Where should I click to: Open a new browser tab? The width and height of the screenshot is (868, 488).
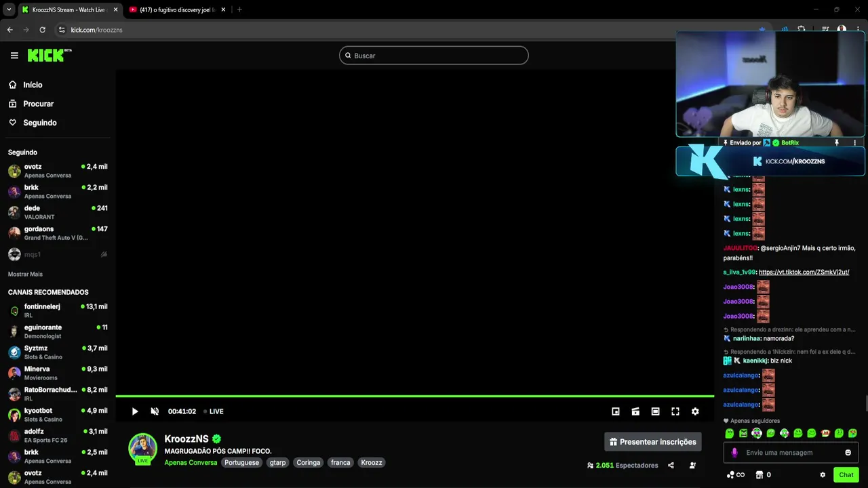[239, 9]
